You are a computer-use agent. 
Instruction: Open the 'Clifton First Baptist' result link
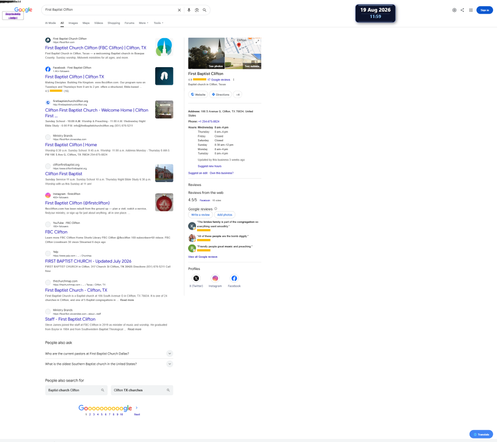63,174
